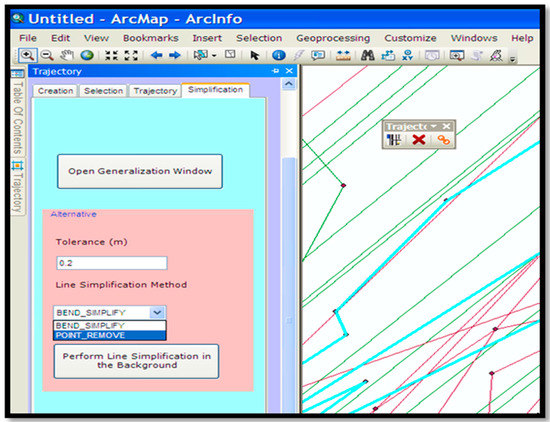Click orange link icon on floating toolbar
This screenshot has height=422, width=550.
coord(443,140)
